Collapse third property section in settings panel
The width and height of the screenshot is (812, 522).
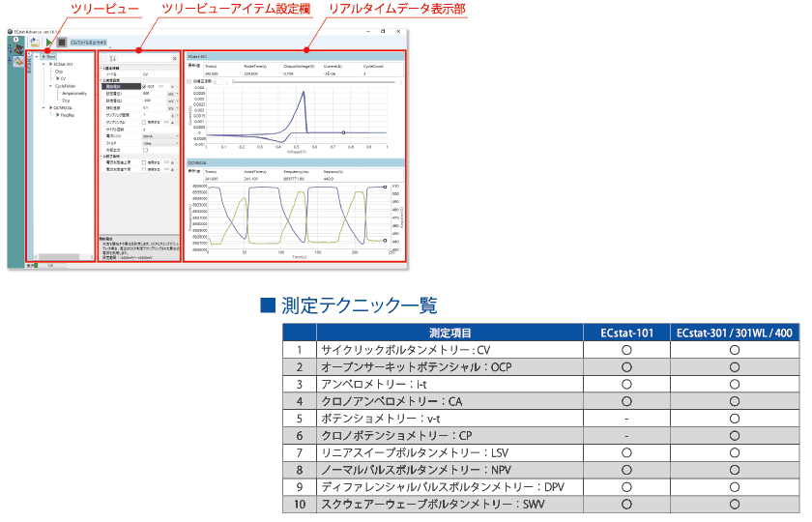[101, 156]
